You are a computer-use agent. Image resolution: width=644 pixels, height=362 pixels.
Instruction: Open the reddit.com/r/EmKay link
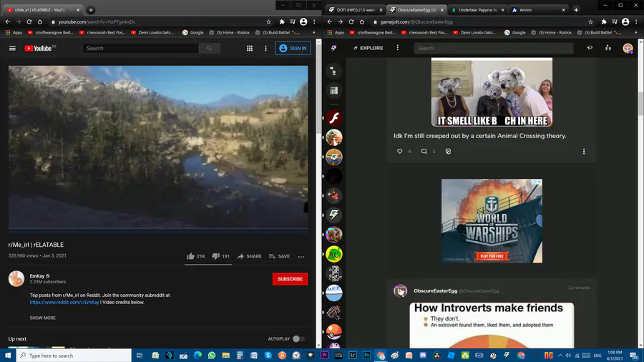tap(64, 303)
